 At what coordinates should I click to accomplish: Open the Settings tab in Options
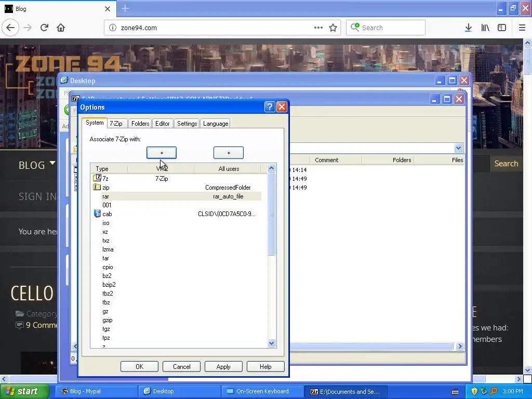[x=187, y=124]
